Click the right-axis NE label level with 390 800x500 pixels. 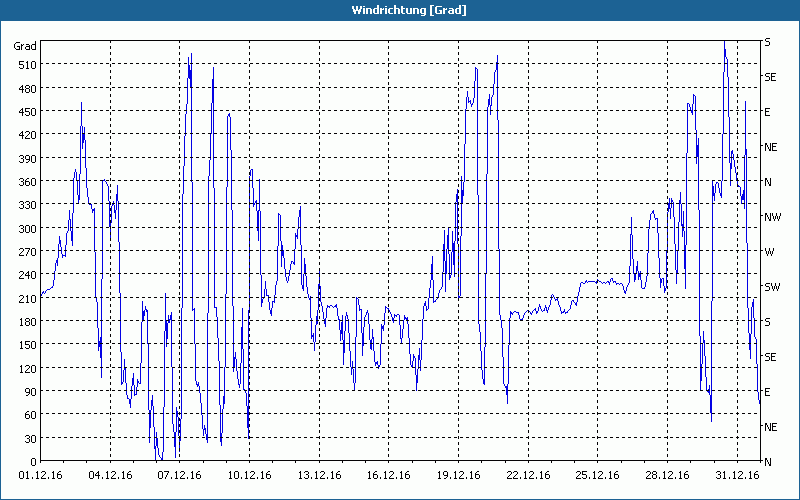click(770, 147)
